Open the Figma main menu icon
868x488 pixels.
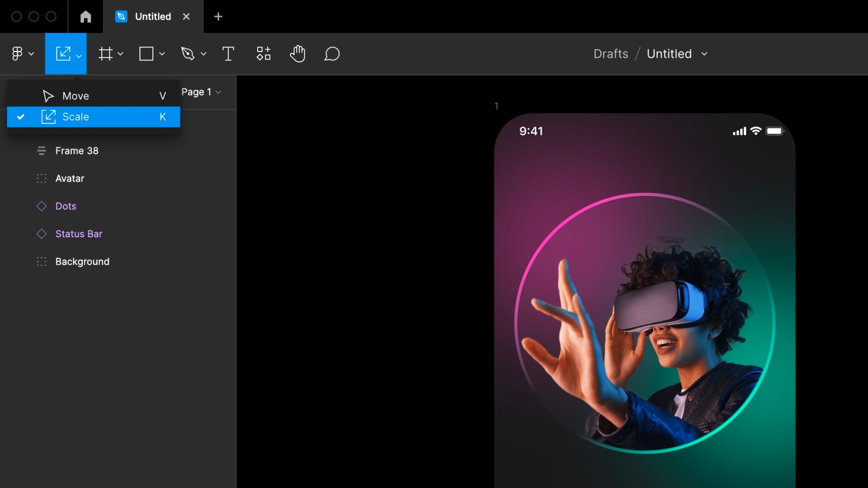(x=17, y=54)
